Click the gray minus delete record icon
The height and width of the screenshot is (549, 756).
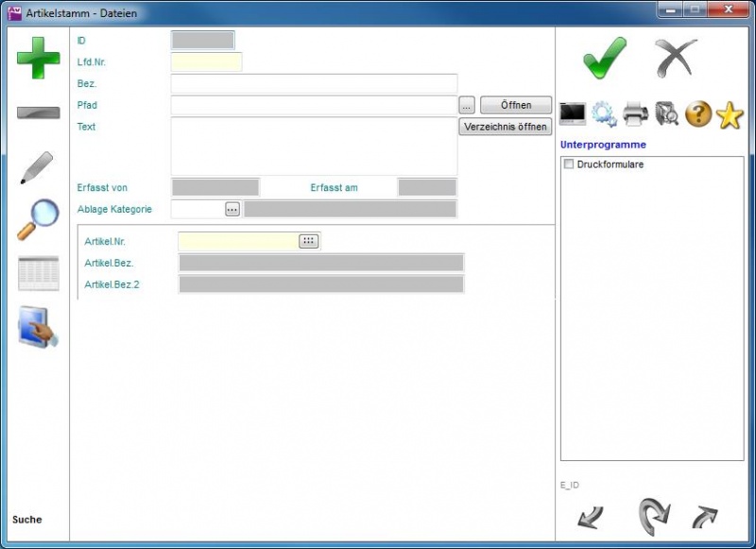[x=38, y=113]
